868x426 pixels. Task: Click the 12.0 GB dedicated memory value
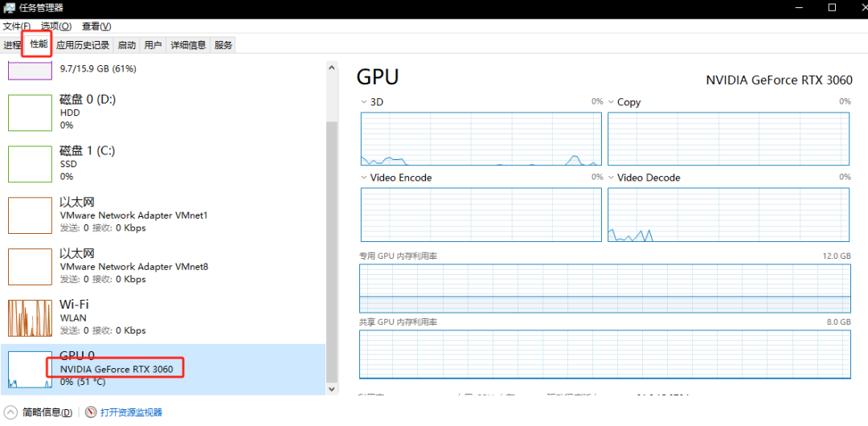point(837,256)
